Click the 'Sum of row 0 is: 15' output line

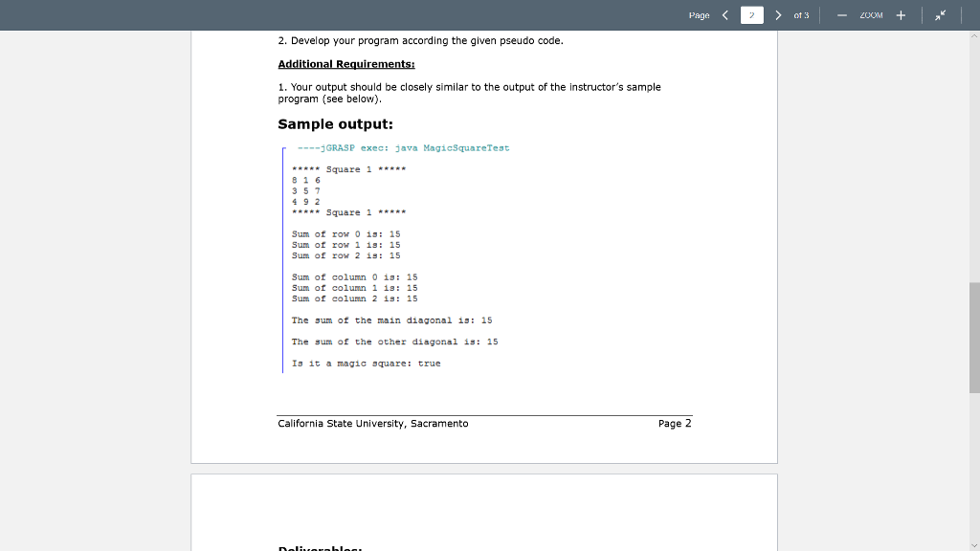[x=345, y=233]
